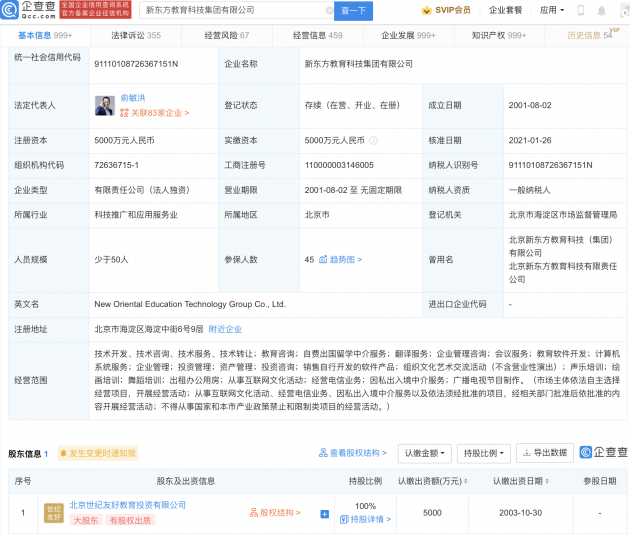Open the 认缴金额 filter dropdown
Screen dimensions: 630x534
(424, 453)
